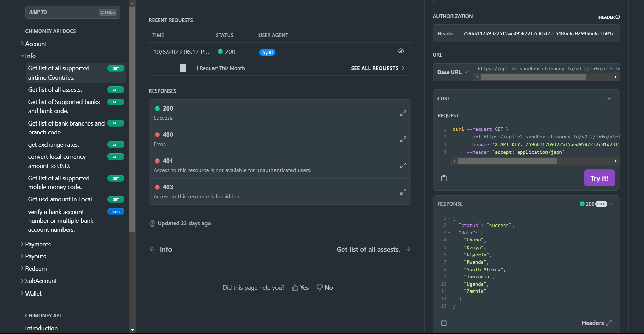Click the requests-this-month bar chart
The height and width of the screenshot is (334, 644).
click(x=171, y=68)
